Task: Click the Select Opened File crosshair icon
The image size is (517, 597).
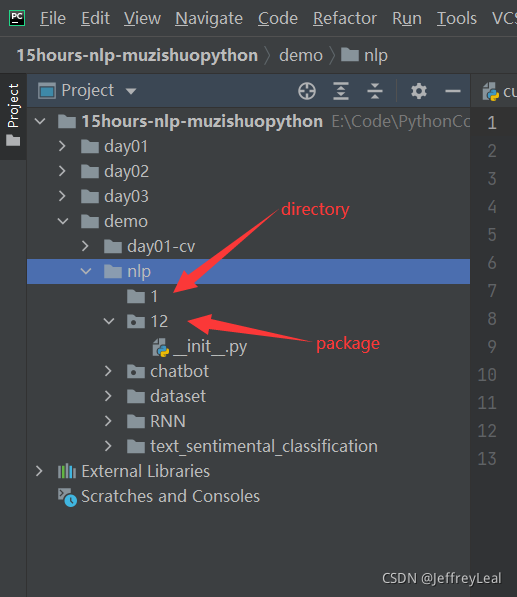Action: pos(307,91)
